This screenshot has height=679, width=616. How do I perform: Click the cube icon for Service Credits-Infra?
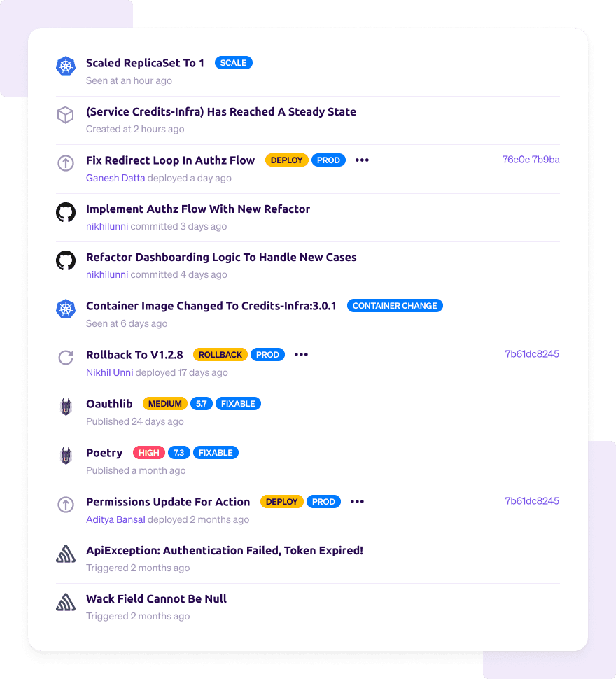tap(66, 115)
